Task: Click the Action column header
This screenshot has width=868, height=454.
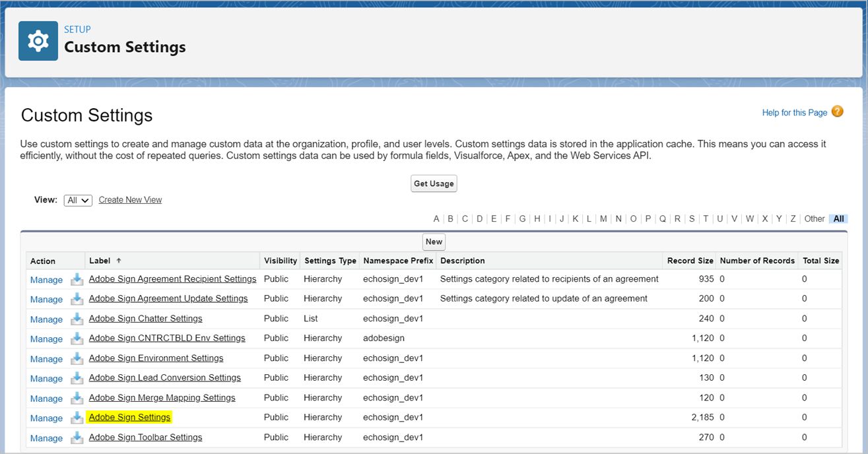Action: tap(43, 261)
